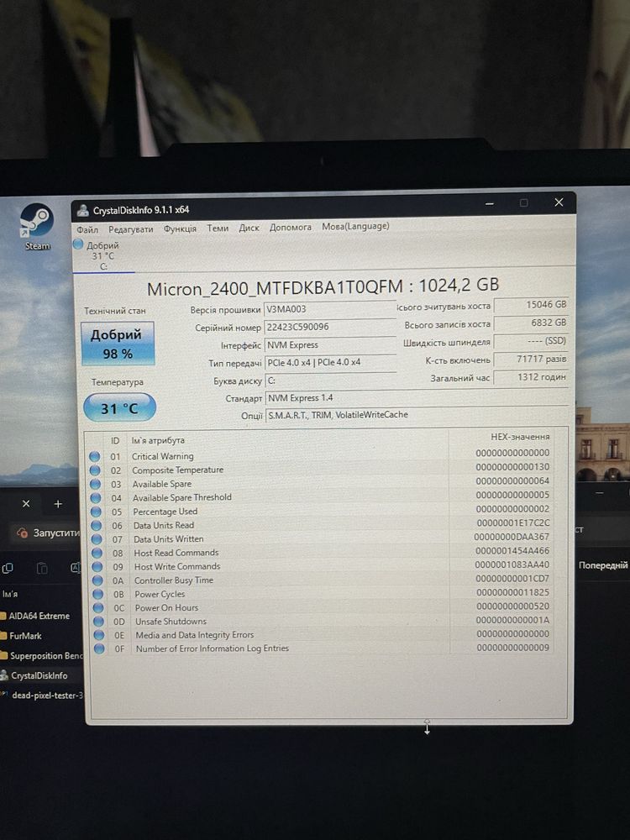Add a new tab with the plus button
Viewport: 630px width, 840px height.
[x=58, y=503]
